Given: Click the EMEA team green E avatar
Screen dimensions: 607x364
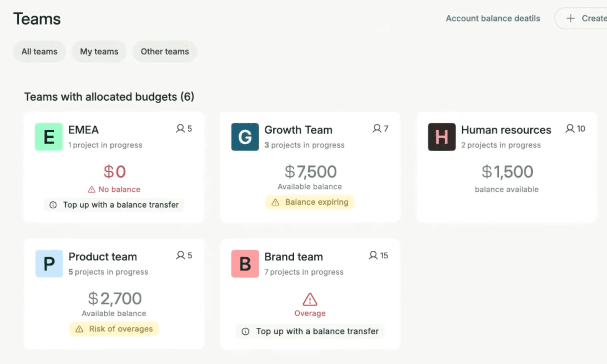Looking at the screenshot, I should pyautogui.click(x=49, y=137).
